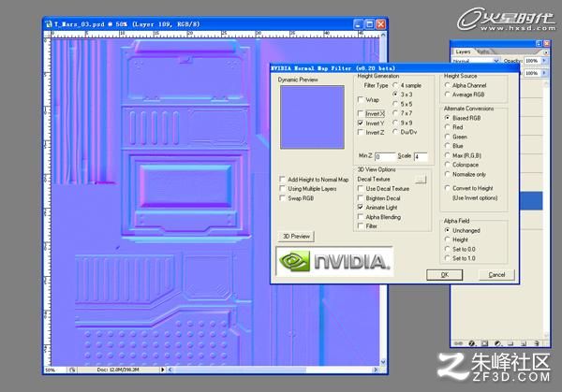
Task: Maximize the T_Mars_03.psd document window
Action: click(370, 24)
